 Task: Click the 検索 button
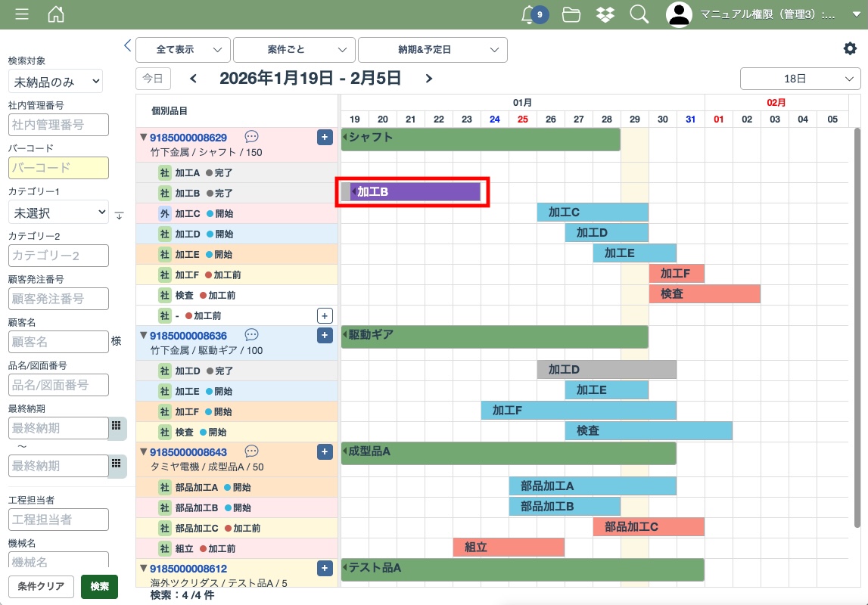[x=99, y=586]
